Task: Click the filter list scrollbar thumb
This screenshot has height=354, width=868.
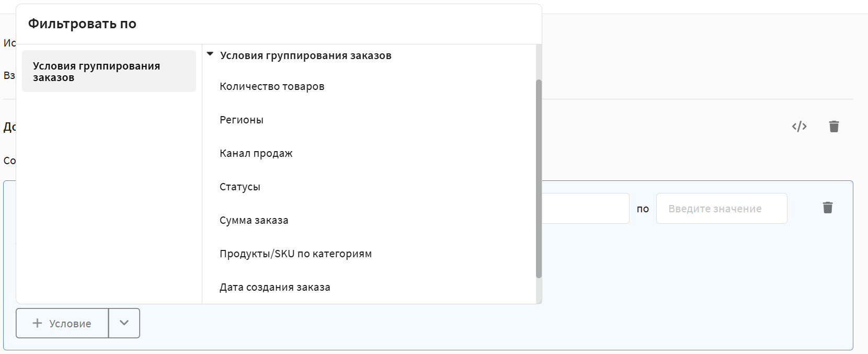Action: click(x=539, y=178)
